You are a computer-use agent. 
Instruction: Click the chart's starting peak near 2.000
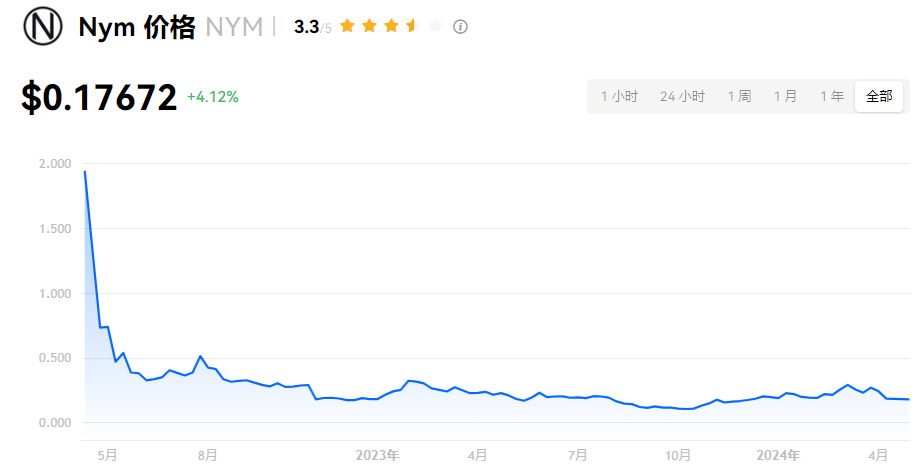[x=85, y=172]
